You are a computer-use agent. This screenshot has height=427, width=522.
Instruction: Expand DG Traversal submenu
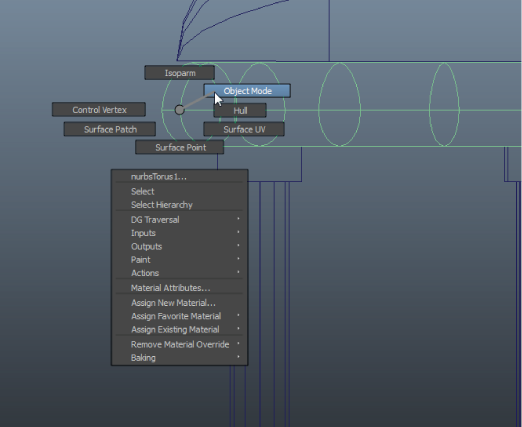[x=180, y=220]
